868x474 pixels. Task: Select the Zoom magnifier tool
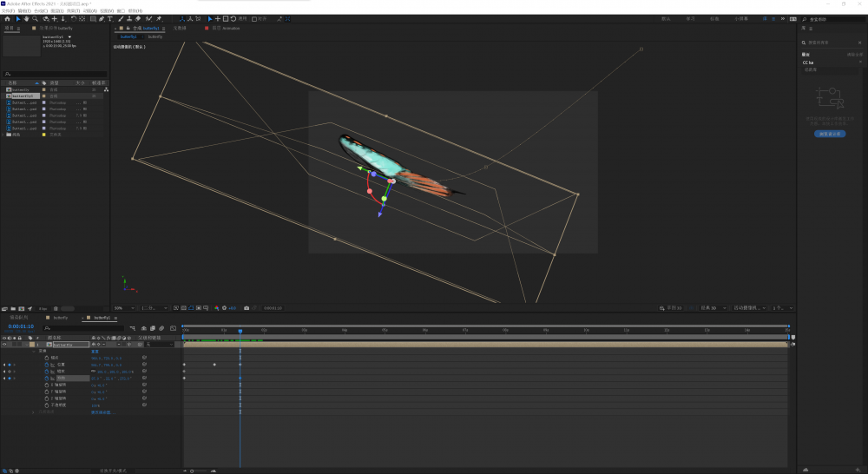[35, 19]
